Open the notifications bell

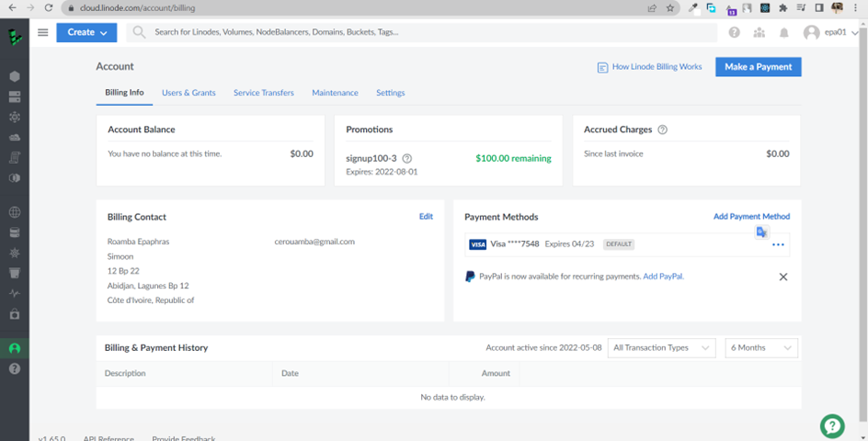(x=783, y=33)
